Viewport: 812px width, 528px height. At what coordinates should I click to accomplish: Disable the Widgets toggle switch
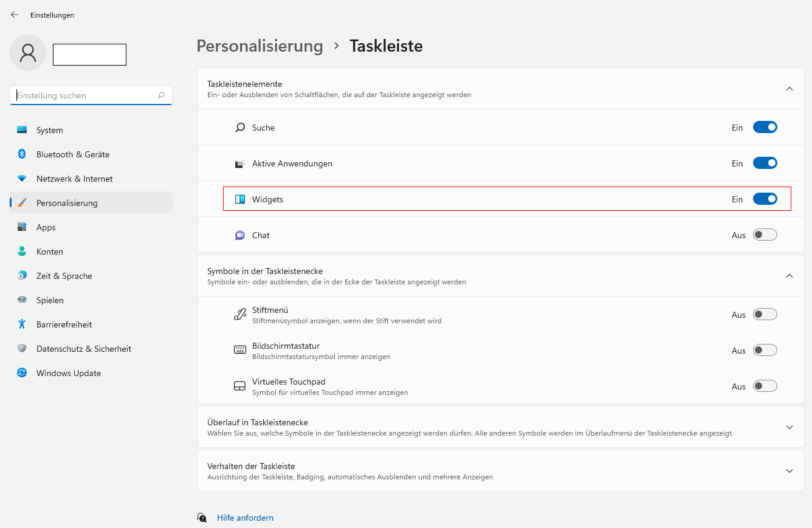765,199
